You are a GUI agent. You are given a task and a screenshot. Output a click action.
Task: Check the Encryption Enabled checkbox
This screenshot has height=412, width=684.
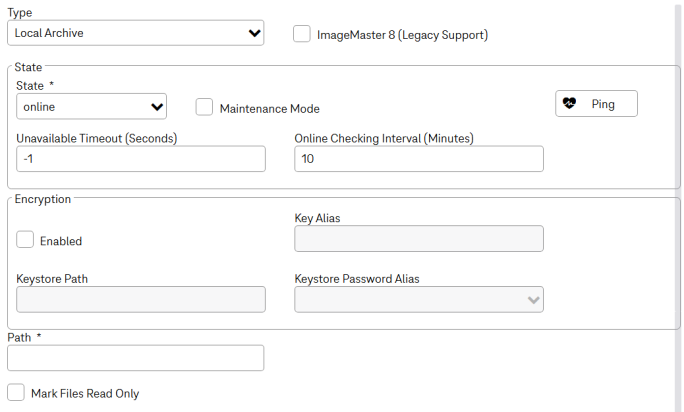pos(25,240)
